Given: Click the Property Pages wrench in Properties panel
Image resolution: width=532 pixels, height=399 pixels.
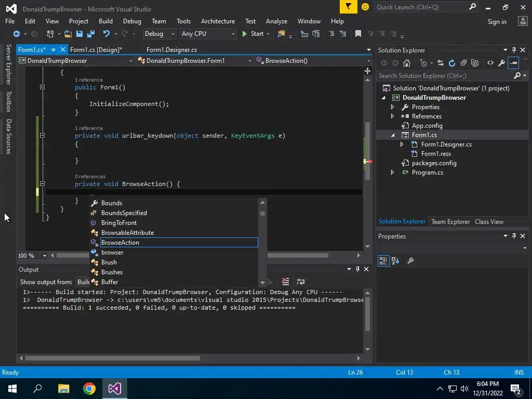Looking at the screenshot, I should pos(410,261).
